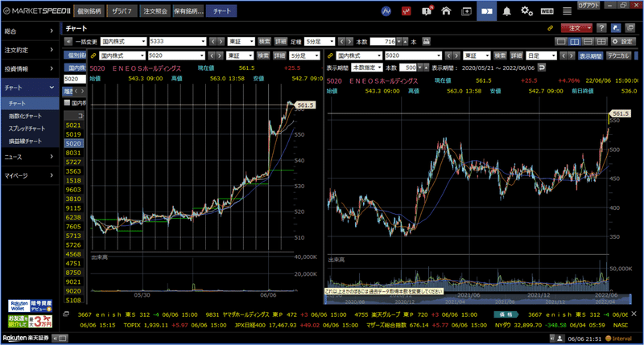This screenshot has width=644, height=345.
Task: Open the 東証 market dropdown in right chart
Action: click(477, 55)
